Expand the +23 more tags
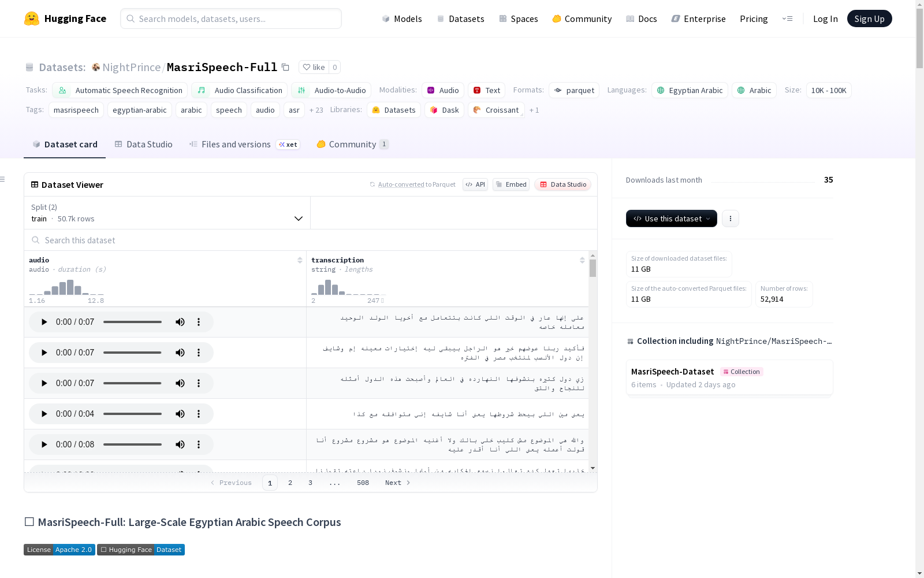 (316, 110)
